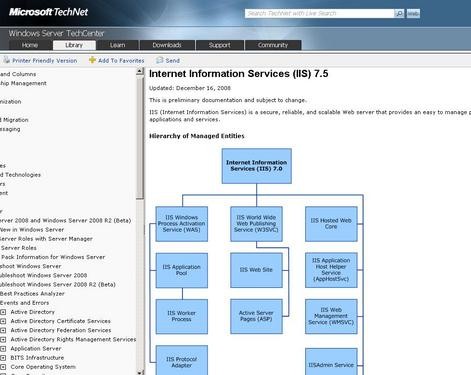Open the Server Roles tree item
The width and height of the screenshot is (471, 375).
click(x=18, y=248)
